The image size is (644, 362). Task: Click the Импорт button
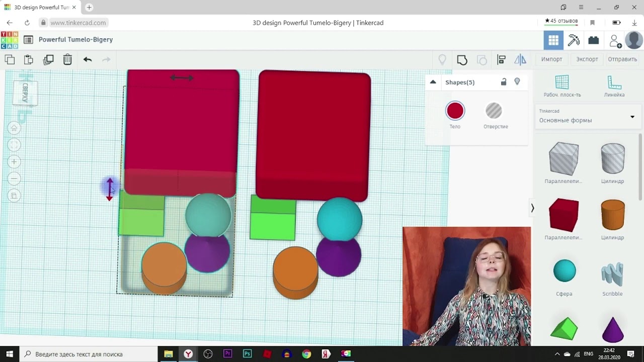pyautogui.click(x=551, y=59)
